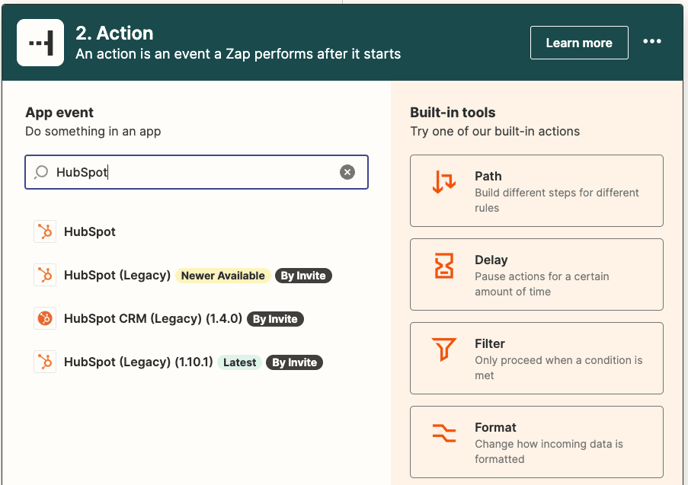The width and height of the screenshot is (688, 485).
Task: Select HubSpot (Legacy) Newer Available option
Action: 118,275
